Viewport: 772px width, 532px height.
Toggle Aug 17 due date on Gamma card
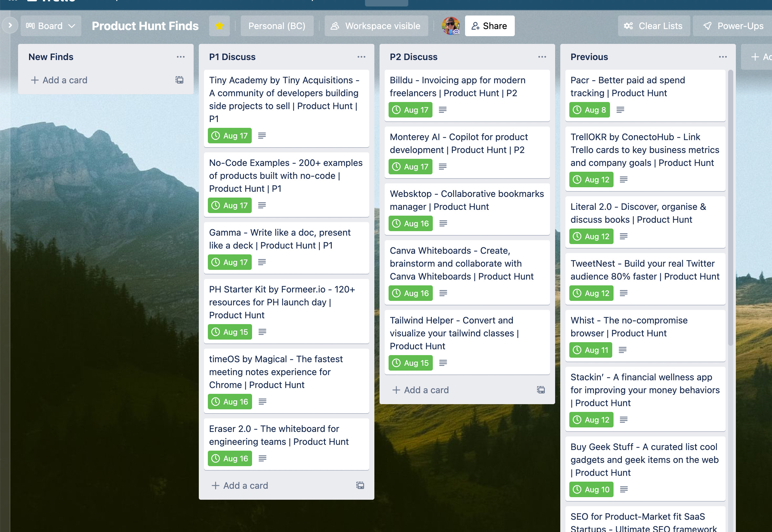229,262
